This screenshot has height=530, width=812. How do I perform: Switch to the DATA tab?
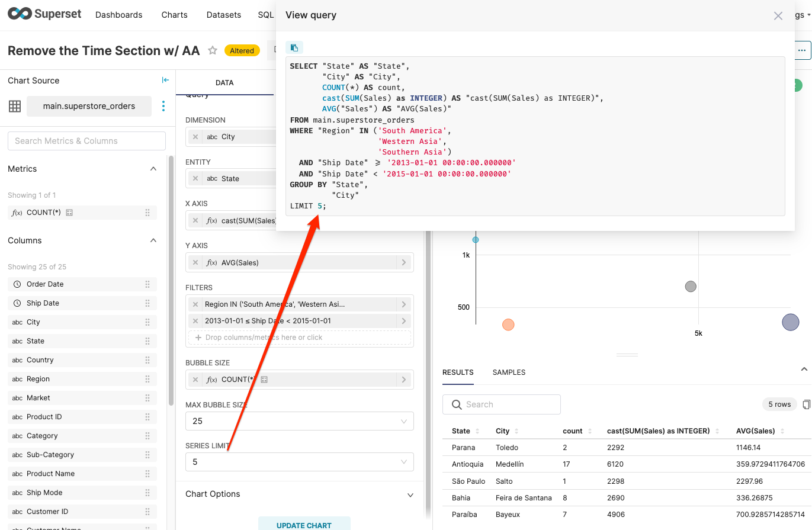pos(224,83)
